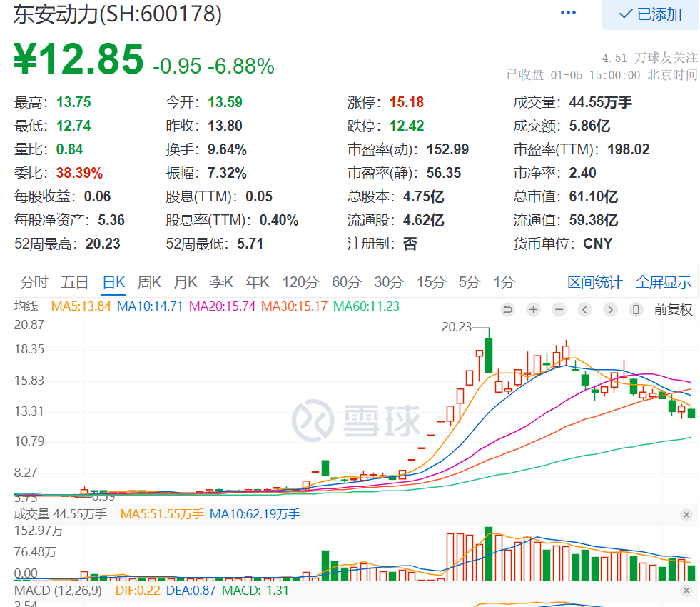Click the 成交额 value 5.86亿

(589, 126)
